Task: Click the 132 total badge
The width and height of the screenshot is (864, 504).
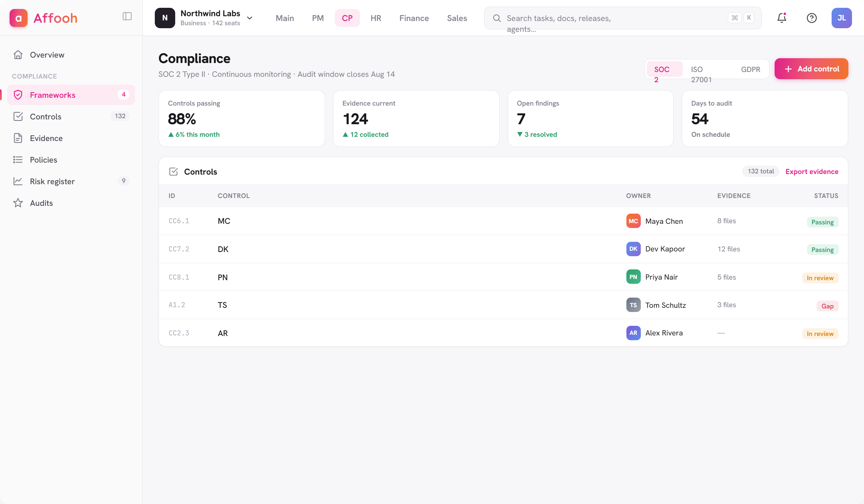Action: (x=760, y=171)
